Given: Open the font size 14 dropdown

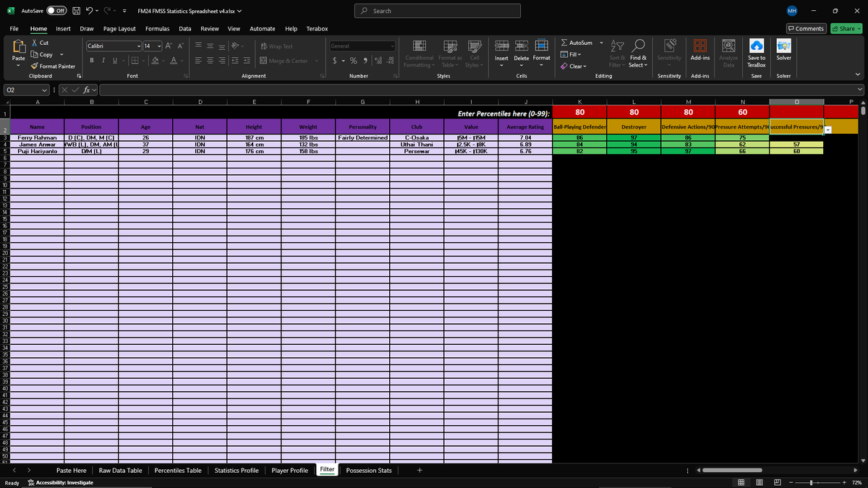Looking at the screenshot, I should (160, 46).
